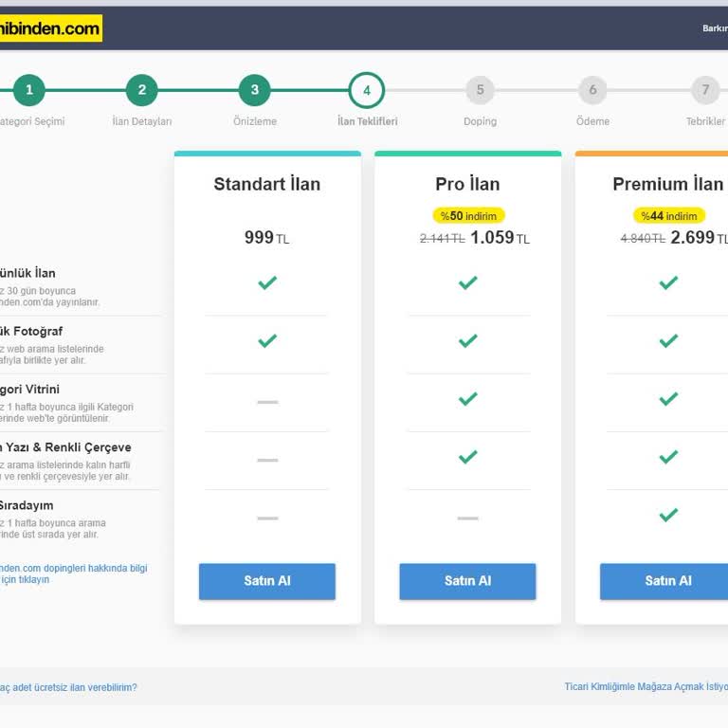Click Premium İlan checkmark for top ranking row
Screen dimensions: 728x728
(x=668, y=515)
